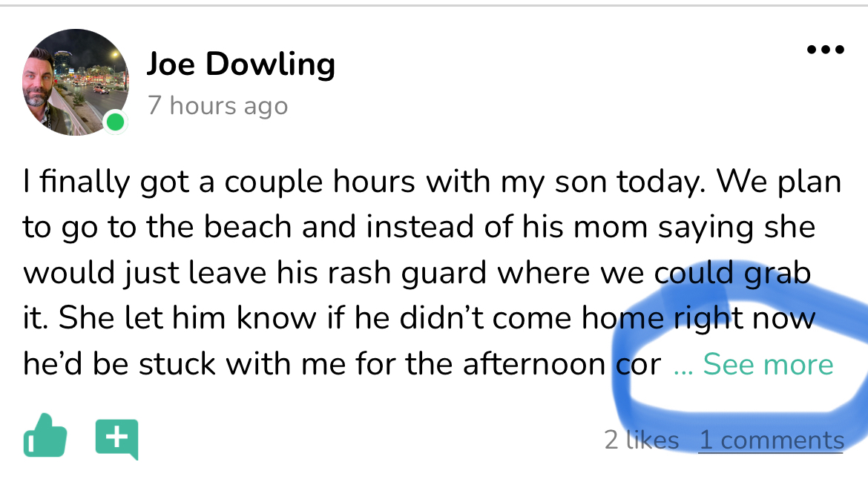Open the three-dot post options menu
Screen dimensions: 868x482
(x=825, y=50)
